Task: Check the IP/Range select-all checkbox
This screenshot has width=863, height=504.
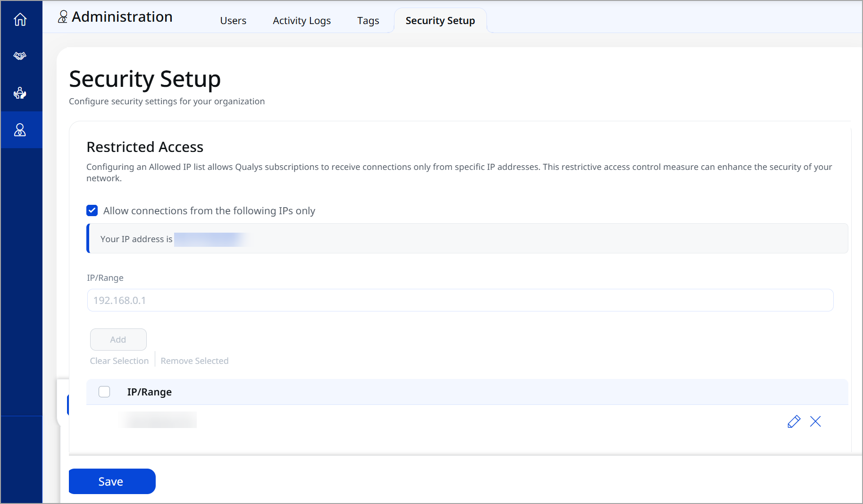Action: [x=104, y=392]
